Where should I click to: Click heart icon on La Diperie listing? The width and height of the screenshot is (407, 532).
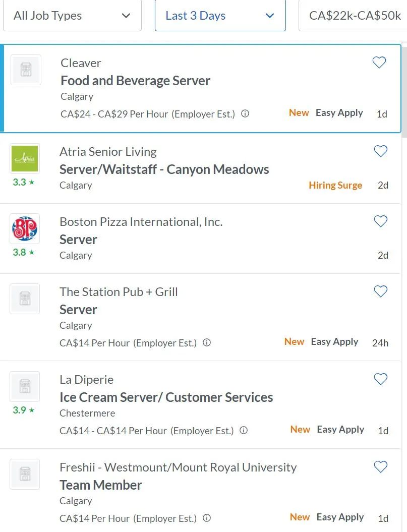click(x=380, y=379)
